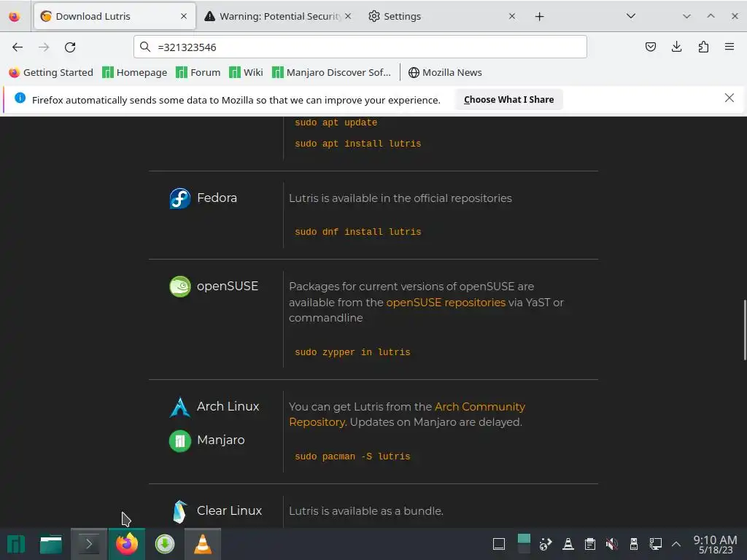
Task: Click the Fedora distribution heading
Action: coord(217,198)
